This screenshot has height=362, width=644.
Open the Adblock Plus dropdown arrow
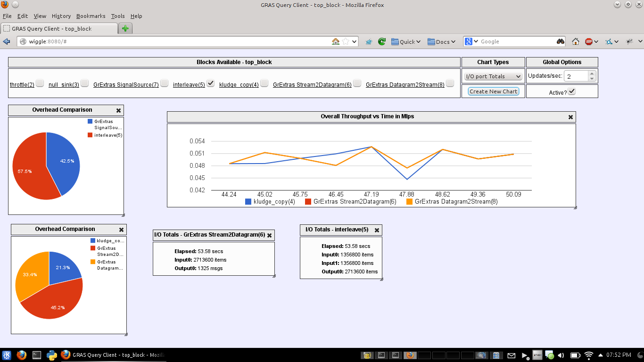click(596, 41)
